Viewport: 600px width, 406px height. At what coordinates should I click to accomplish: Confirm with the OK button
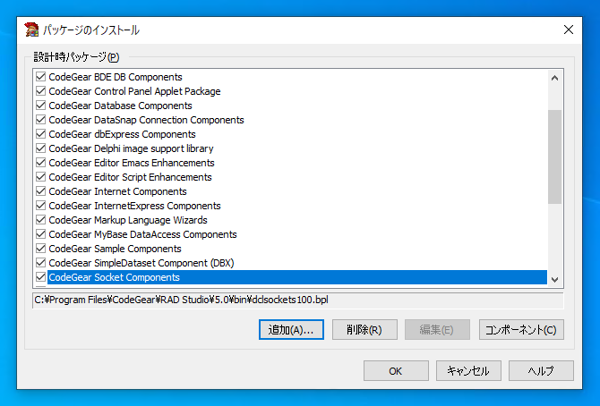coord(396,371)
